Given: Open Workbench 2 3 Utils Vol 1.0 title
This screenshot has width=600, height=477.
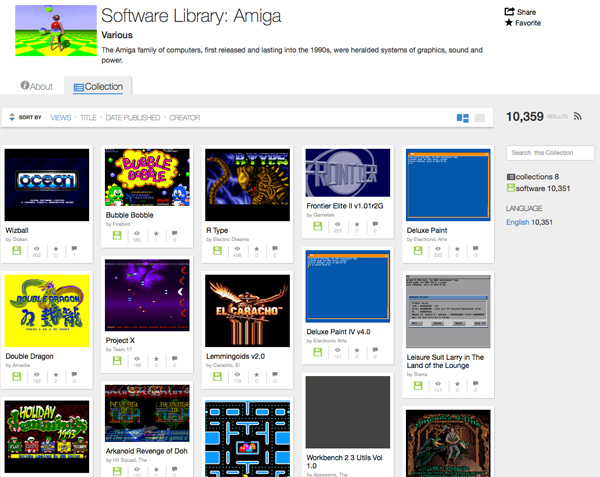Looking at the screenshot, I should [344, 461].
